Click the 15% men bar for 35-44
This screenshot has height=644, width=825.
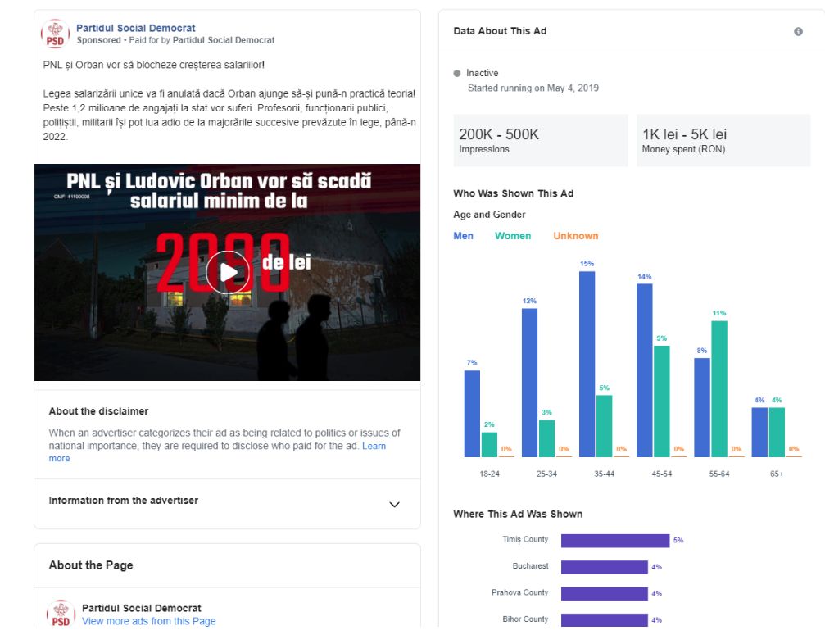pos(587,364)
